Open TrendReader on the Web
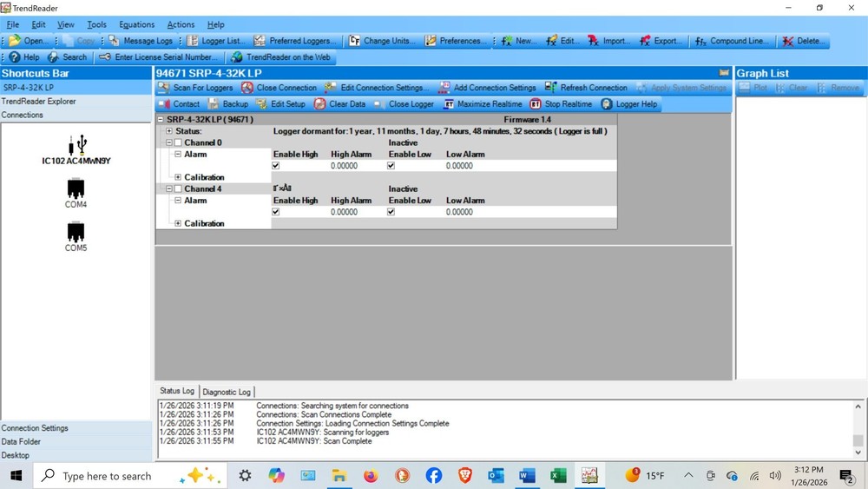This screenshot has width=868, height=489. click(281, 57)
